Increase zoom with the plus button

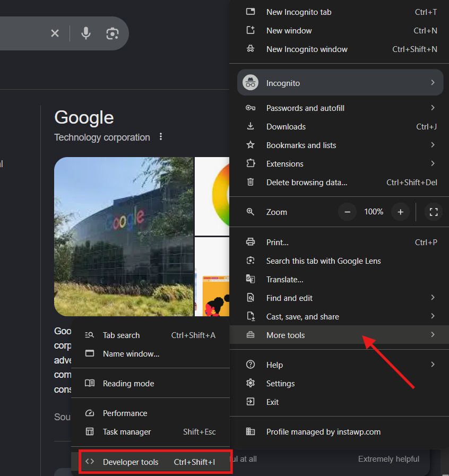400,212
